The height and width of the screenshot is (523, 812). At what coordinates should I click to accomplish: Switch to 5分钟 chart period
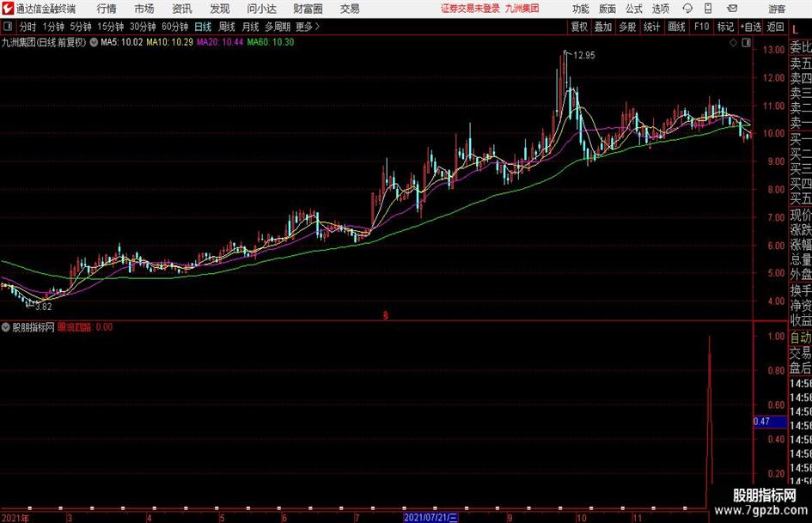tap(80, 27)
